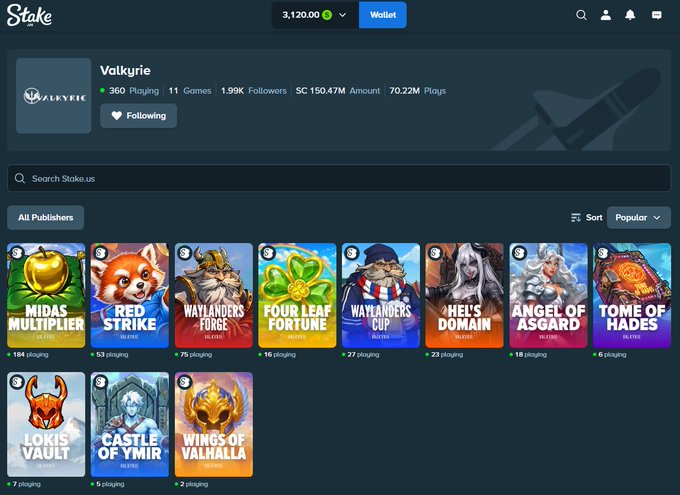Click the badge icon on Four Leaf Fortune

[x=268, y=252]
